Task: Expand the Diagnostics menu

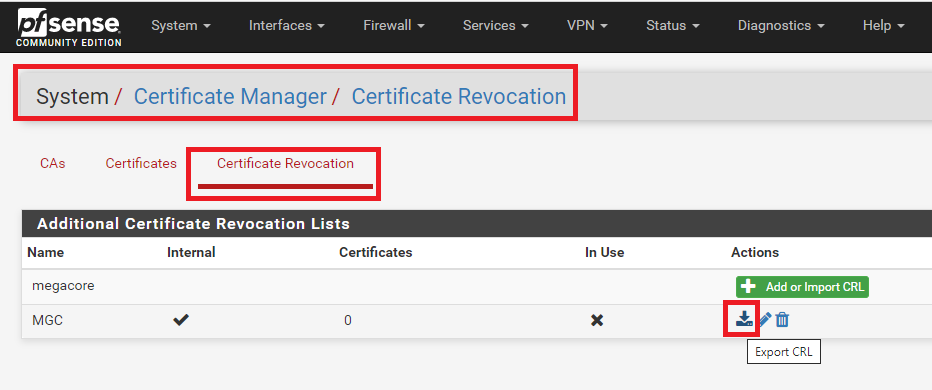Action: pos(780,26)
